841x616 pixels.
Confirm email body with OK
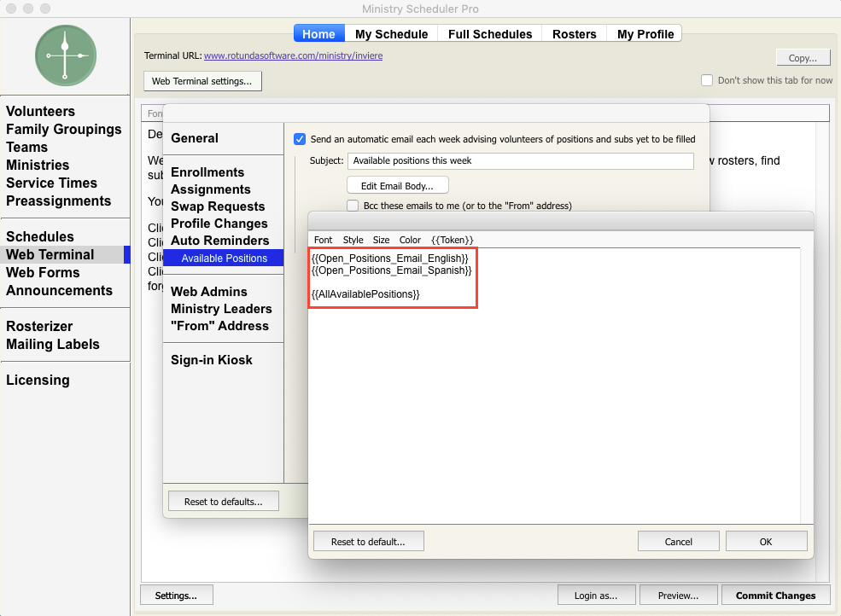(766, 542)
